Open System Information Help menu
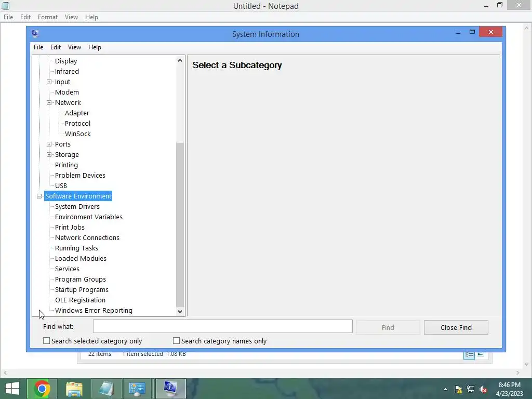 point(95,47)
